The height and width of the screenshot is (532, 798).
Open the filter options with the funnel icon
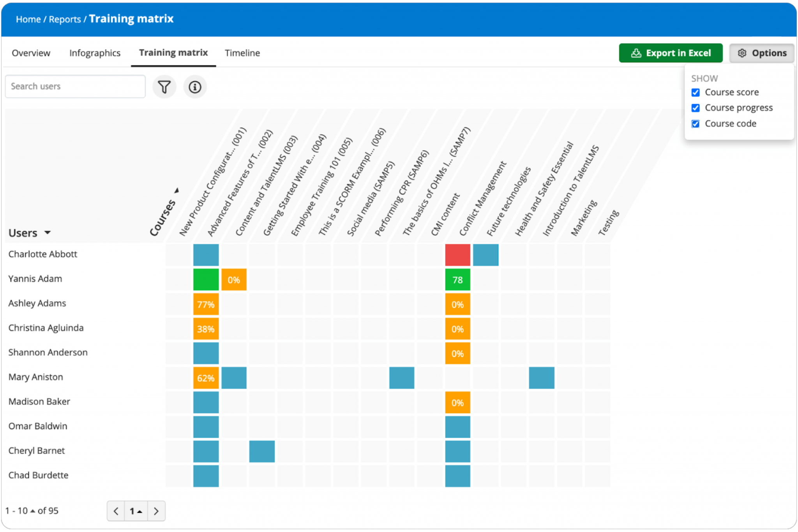tap(164, 86)
